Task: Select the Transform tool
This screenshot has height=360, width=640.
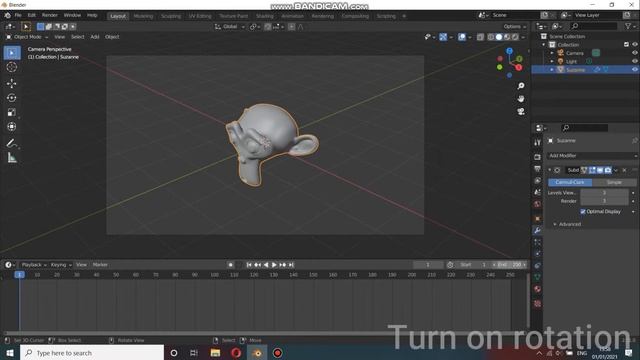Action: (x=12, y=127)
